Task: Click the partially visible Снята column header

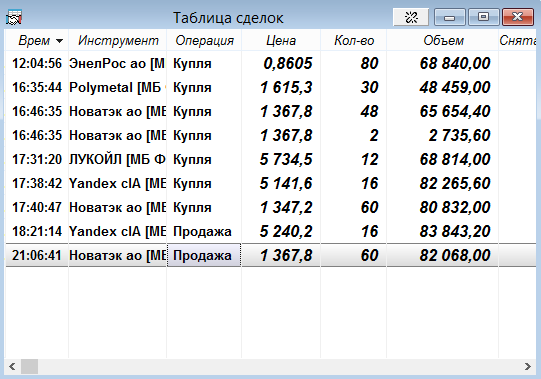Action: pos(518,40)
